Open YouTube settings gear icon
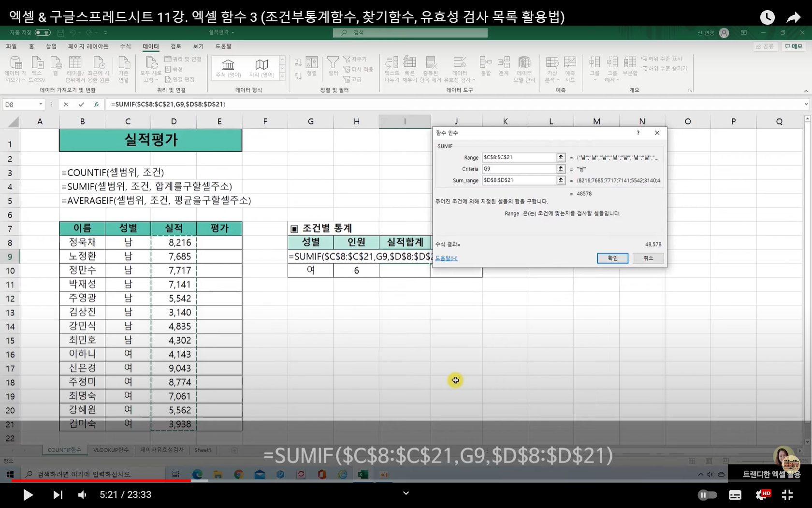812x508 pixels. click(x=762, y=494)
